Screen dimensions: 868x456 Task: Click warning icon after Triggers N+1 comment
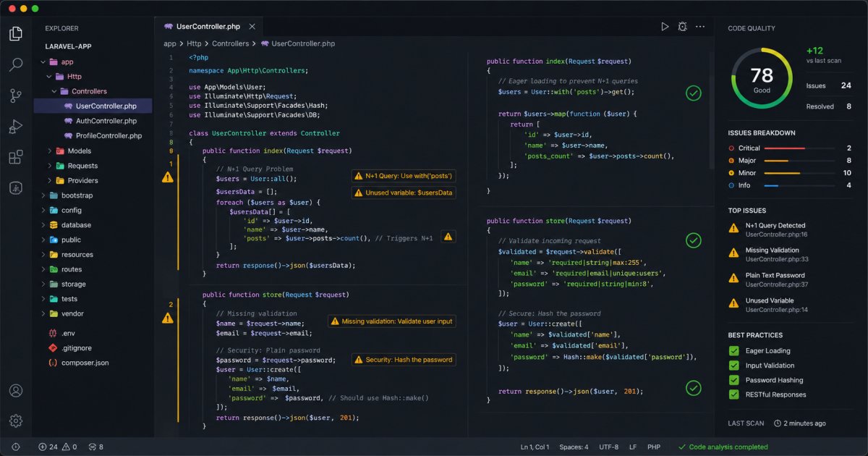click(x=448, y=237)
